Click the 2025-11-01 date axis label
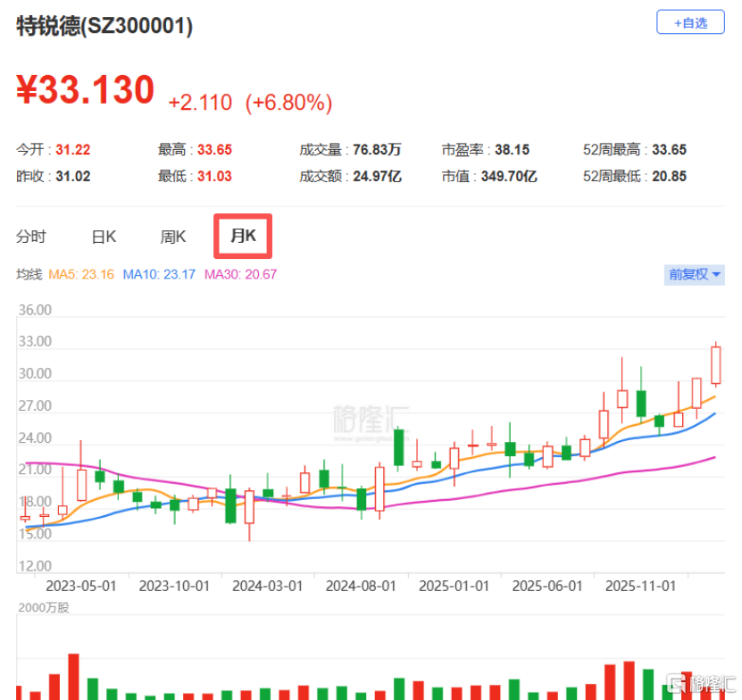The height and width of the screenshot is (700, 742). pyautogui.click(x=640, y=587)
